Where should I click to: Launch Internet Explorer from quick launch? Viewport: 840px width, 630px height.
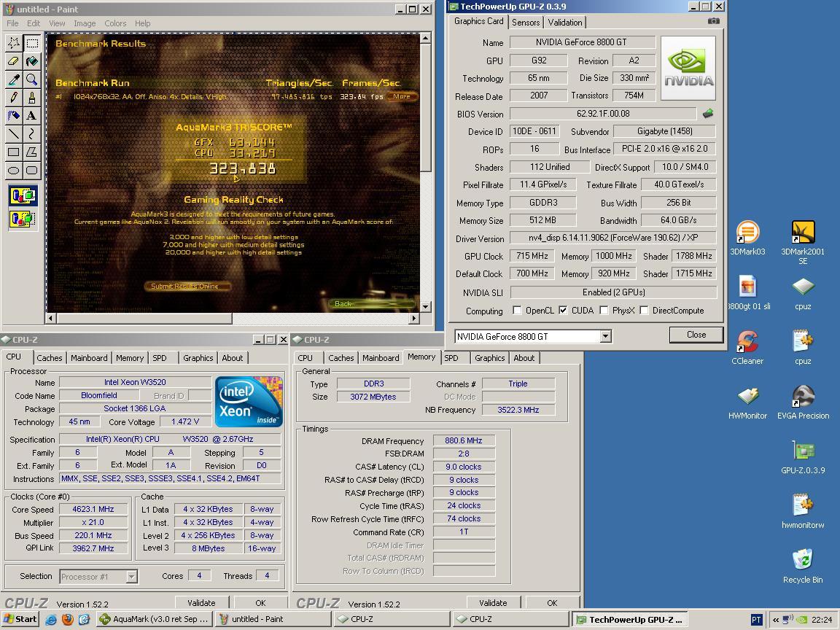[x=51, y=619]
